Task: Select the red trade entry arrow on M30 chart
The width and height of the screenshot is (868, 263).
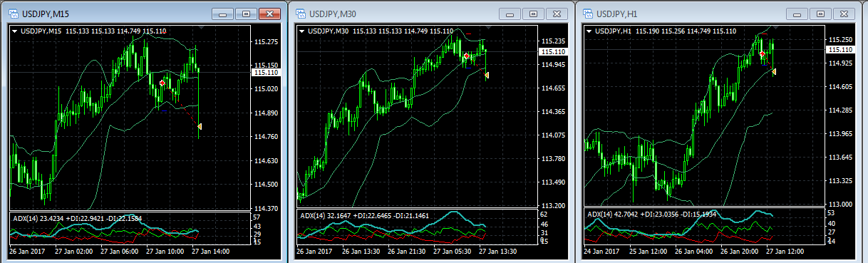Action: [x=466, y=56]
